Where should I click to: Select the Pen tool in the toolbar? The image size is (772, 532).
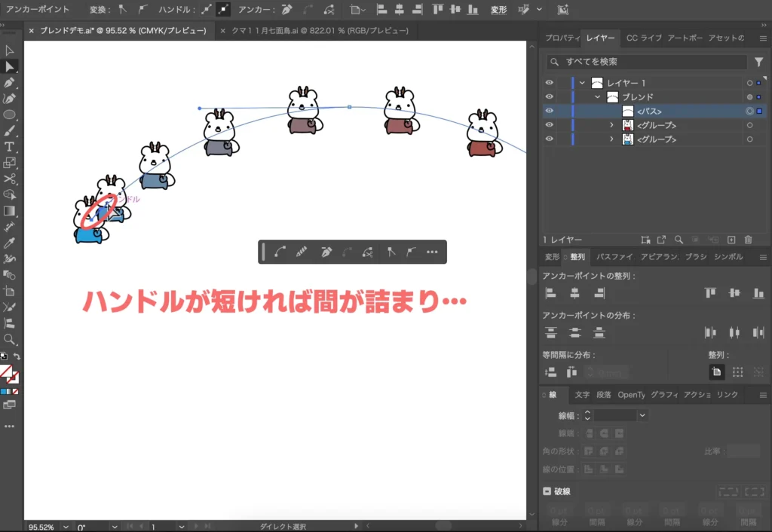click(10, 83)
